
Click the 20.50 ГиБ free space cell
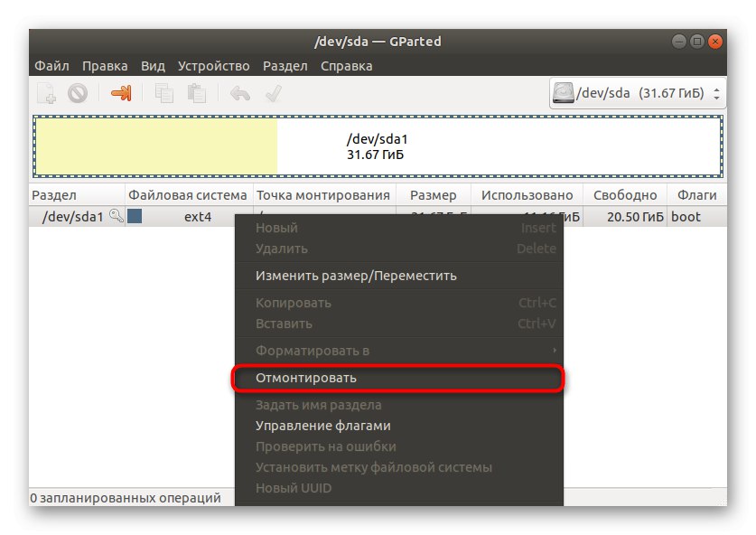635,217
